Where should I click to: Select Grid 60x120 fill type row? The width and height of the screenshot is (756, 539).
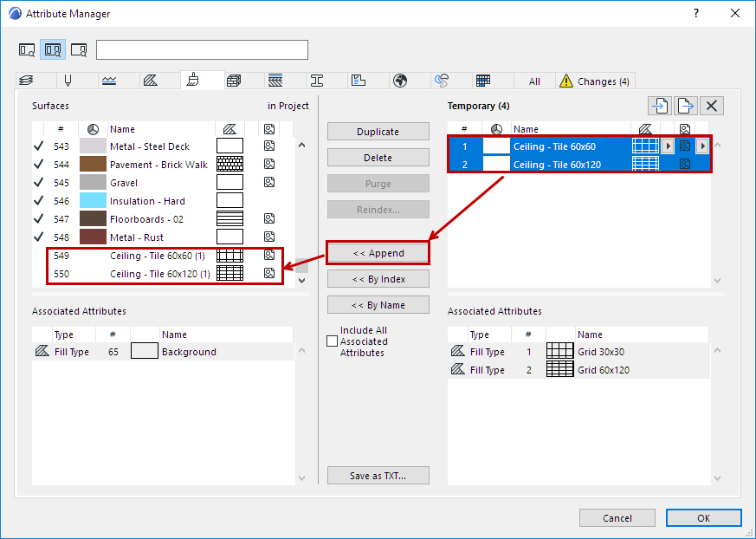tap(578, 370)
